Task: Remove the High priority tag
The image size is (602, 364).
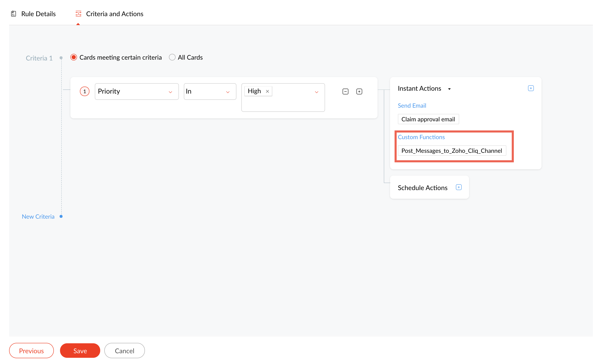Action: (x=267, y=92)
